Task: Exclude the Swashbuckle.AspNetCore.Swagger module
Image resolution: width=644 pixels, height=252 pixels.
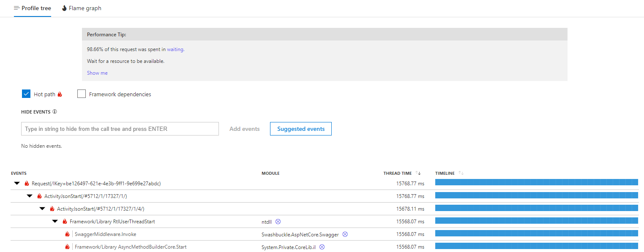Action: coord(345,234)
